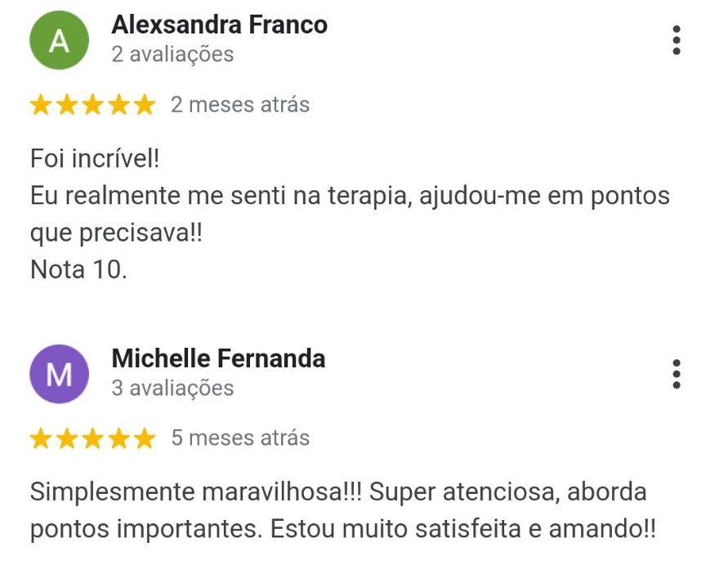Click the 'Foi incrível!' review line
The width and height of the screenshot is (728, 569).
pyautogui.click(x=95, y=158)
